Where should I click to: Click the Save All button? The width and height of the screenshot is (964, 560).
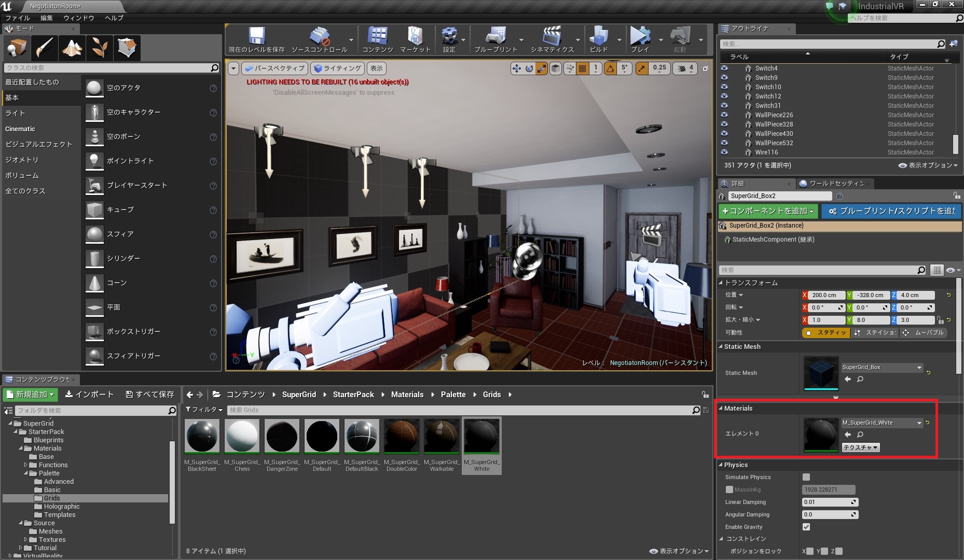(150, 395)
